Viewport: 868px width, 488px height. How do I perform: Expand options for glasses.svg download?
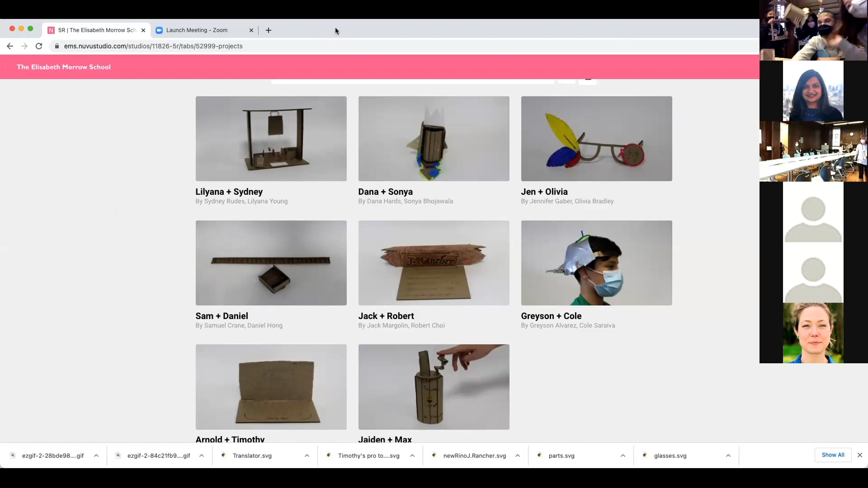coord(728,455)
